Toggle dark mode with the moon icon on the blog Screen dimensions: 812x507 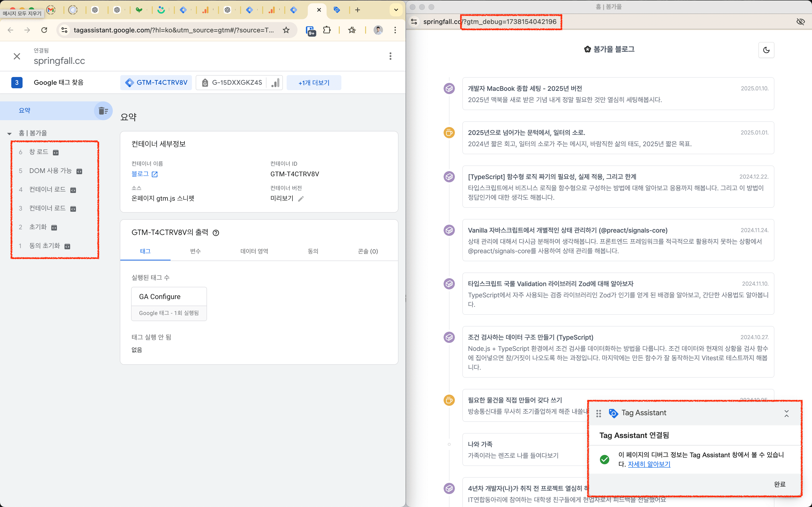click(767, 50)
